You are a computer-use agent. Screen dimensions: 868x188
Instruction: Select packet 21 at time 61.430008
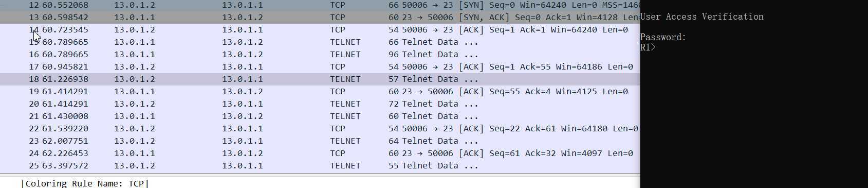[x=320, y=116]
